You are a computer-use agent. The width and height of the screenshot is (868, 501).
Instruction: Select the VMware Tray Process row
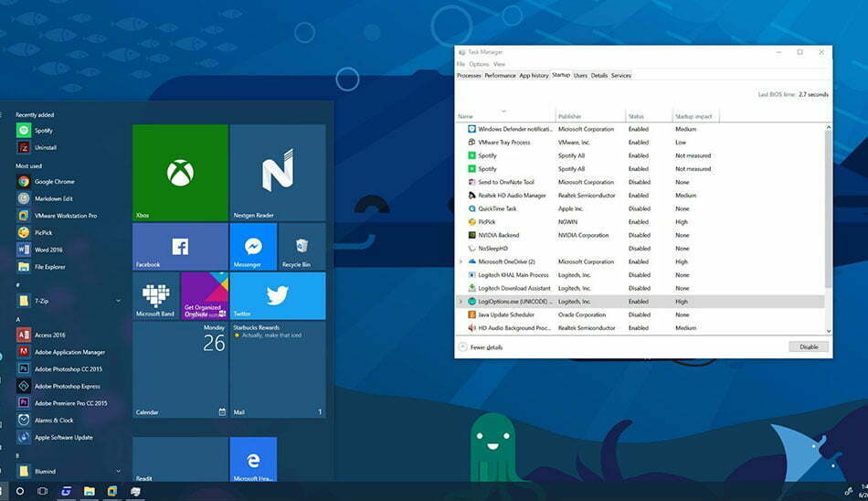point(640,143)
